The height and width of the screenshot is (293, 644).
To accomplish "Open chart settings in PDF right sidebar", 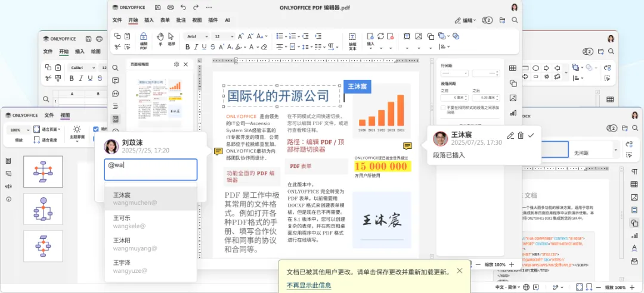I will [x=513, y=113].
